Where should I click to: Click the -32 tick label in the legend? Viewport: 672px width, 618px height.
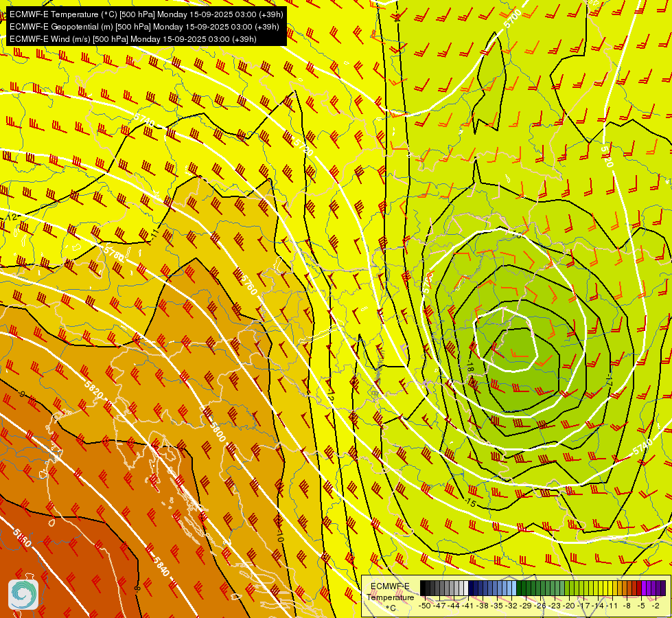[x=511, y=606]
